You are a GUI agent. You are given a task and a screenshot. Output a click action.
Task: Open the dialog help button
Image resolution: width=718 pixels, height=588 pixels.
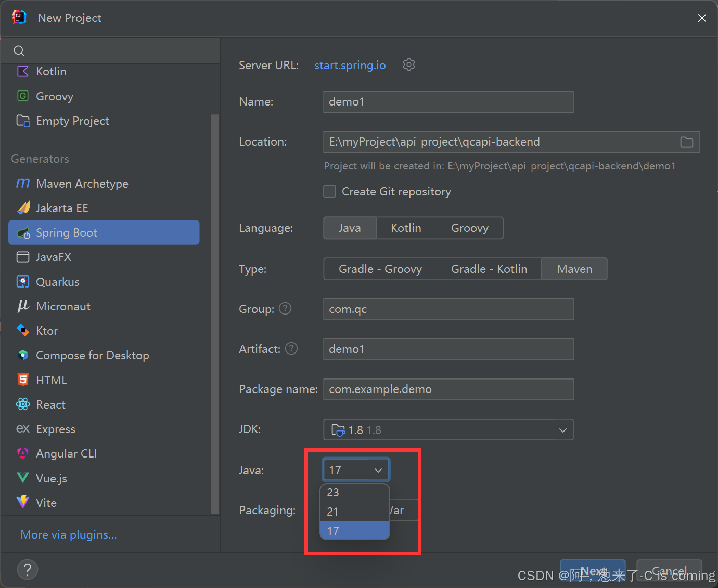click(x=28, y=569)
